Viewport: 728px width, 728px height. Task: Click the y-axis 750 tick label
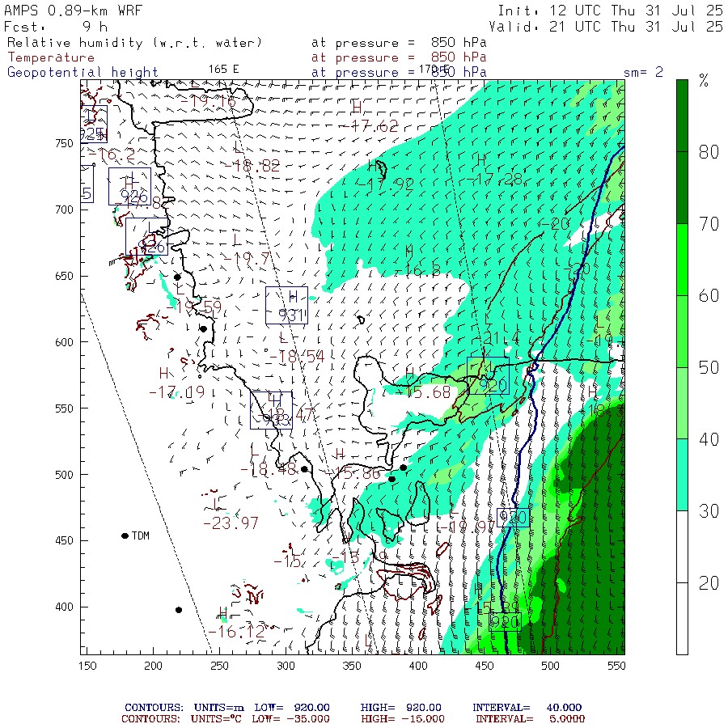point(65,143)
